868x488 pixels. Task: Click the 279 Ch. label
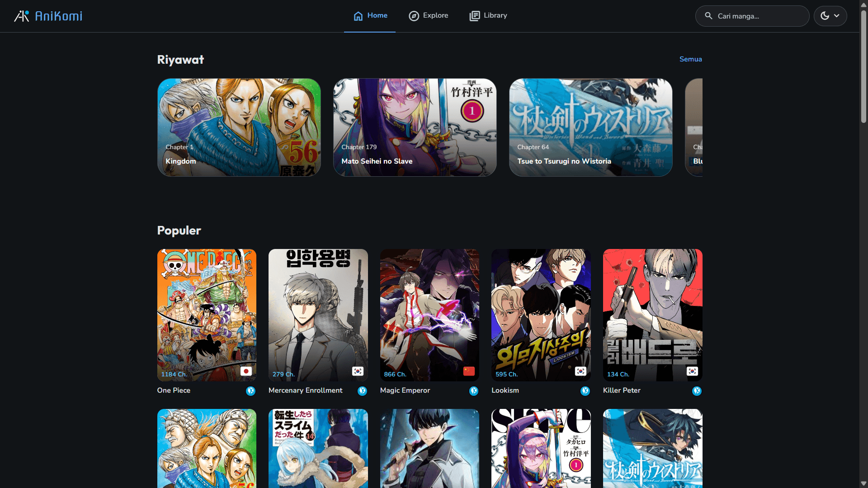283,374
